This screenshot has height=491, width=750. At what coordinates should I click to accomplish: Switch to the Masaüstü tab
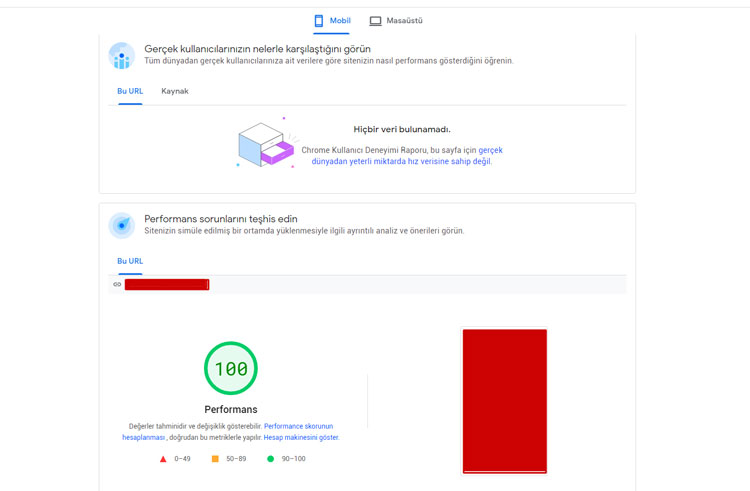click(x=396, y=21)
